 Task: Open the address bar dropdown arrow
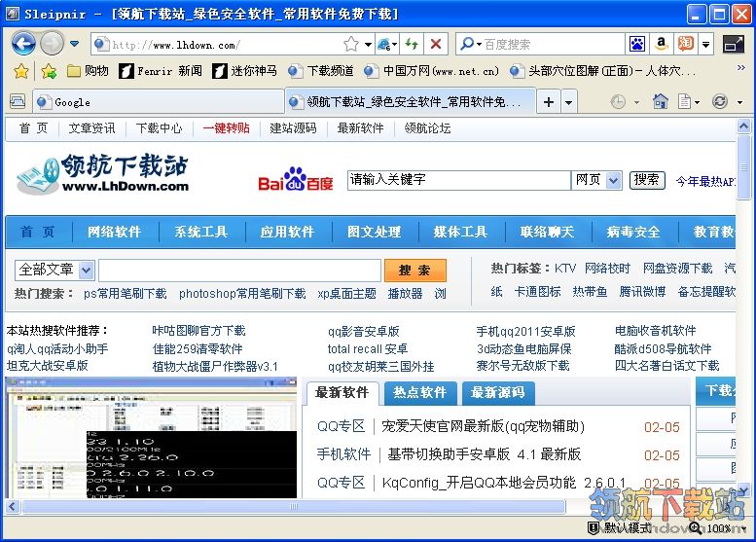point(368,45)
